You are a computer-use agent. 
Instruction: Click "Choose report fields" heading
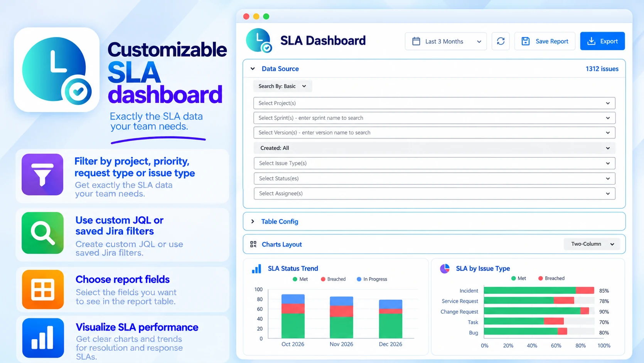(x=123, y=279)
